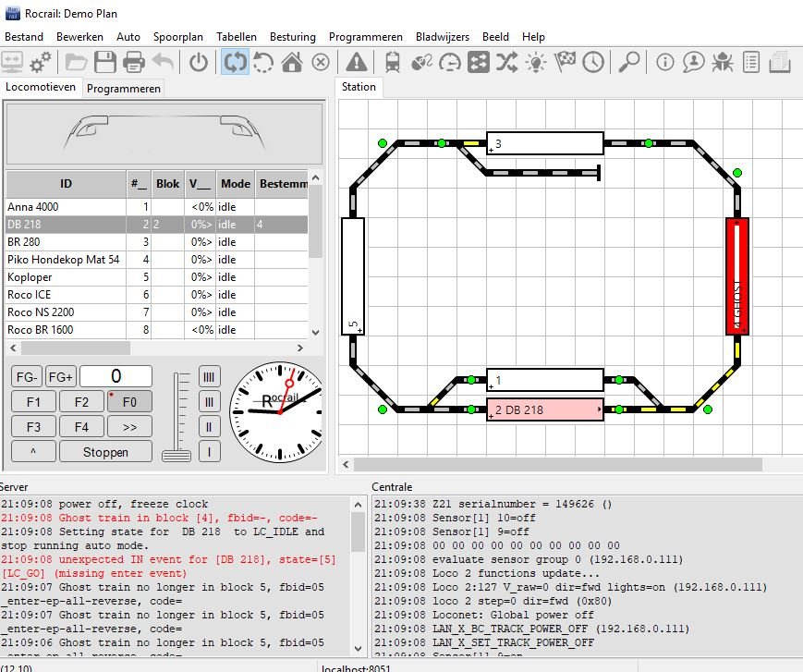Open the Spoorplan menu
This screenshot has width=803, height=672.
coord(178,37)
